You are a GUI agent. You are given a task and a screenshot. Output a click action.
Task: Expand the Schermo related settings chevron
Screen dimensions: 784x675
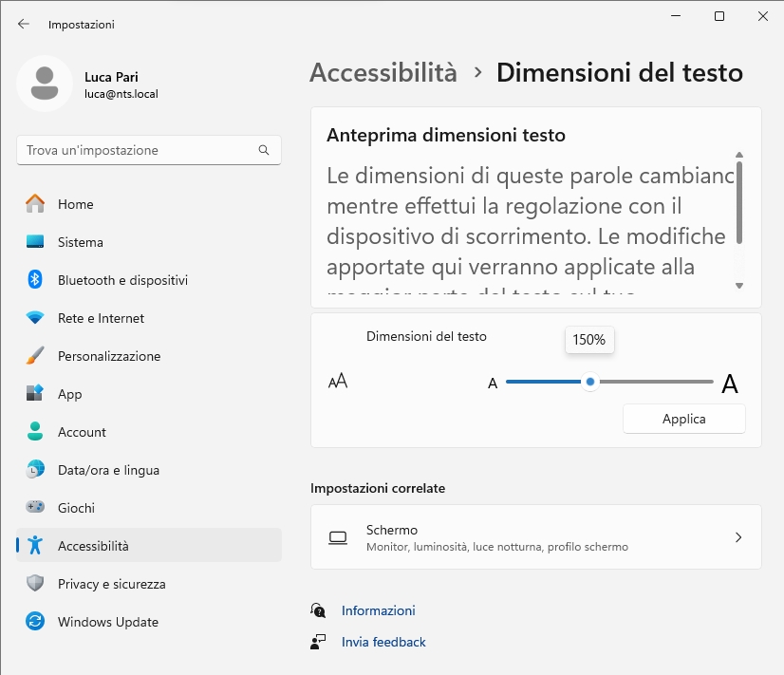point(738,537)
